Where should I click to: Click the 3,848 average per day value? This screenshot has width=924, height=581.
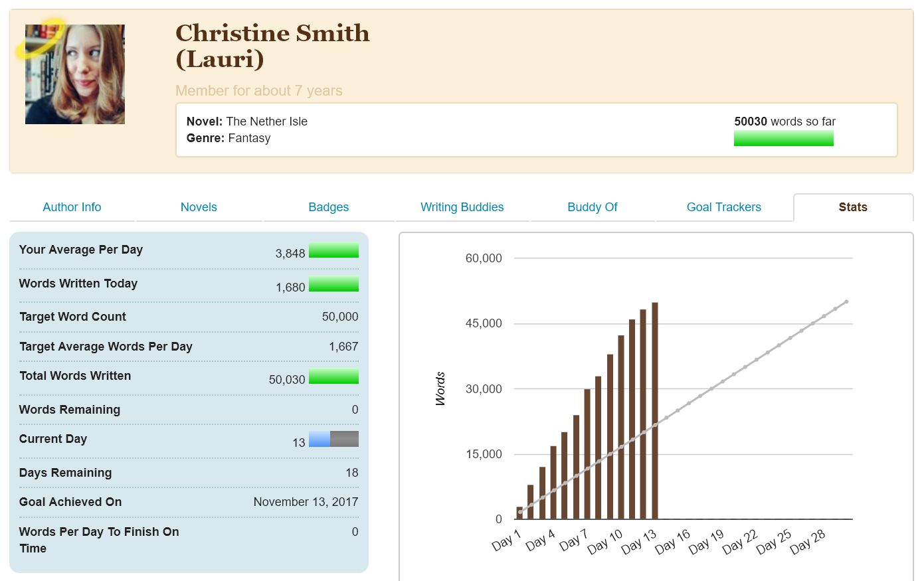(x=290, y=254)
